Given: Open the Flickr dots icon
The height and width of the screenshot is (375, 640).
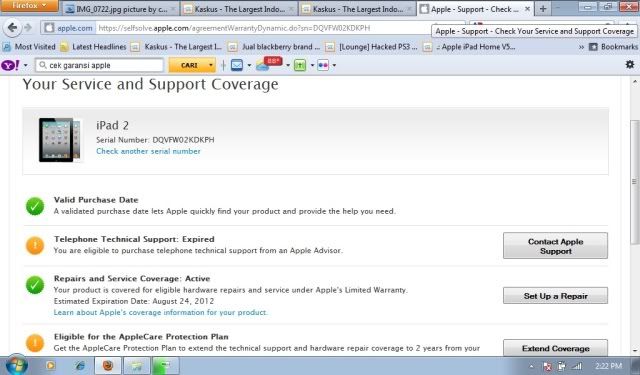Looking at the screenshot, I should (323, 65).
